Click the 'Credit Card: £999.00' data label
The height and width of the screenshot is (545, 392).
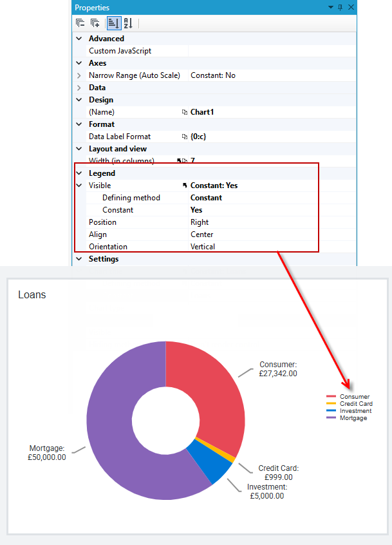(279, 473)
